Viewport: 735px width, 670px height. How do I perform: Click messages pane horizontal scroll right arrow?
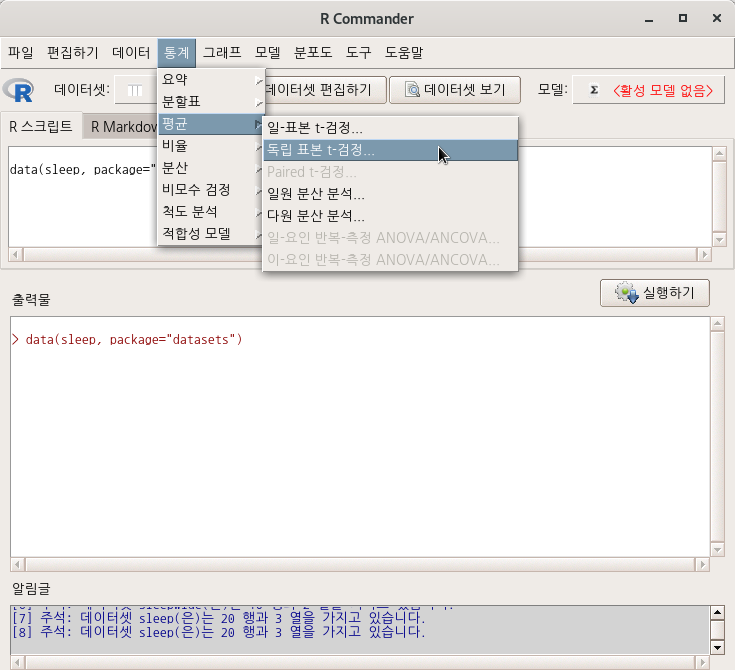702,663
